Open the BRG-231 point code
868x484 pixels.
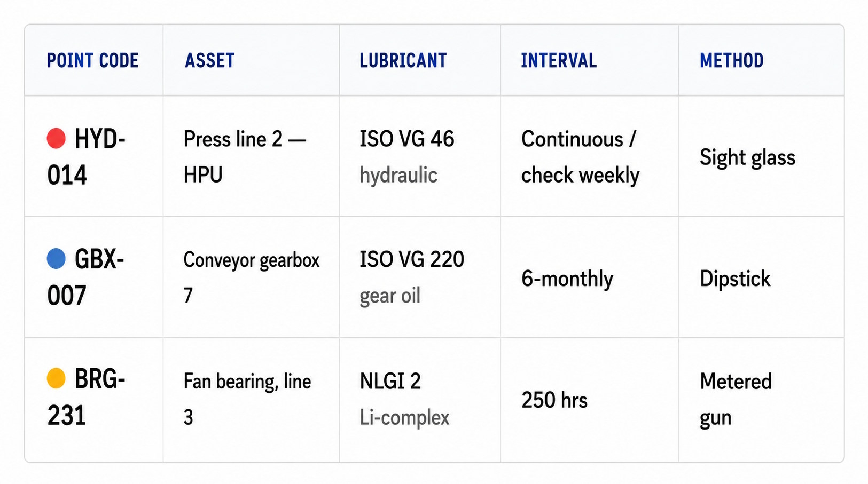point(86,398)
